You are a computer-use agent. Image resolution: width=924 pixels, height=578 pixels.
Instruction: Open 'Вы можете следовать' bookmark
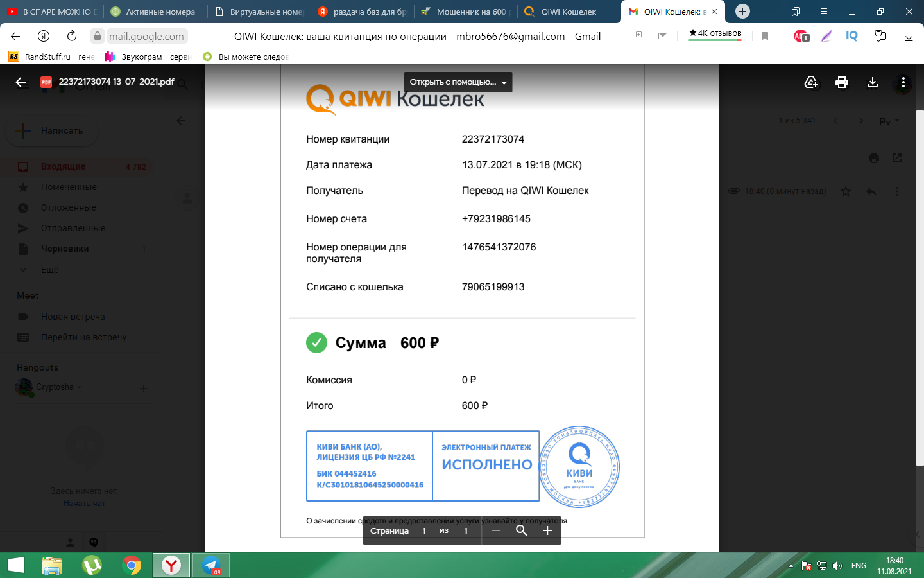point(246,57)
